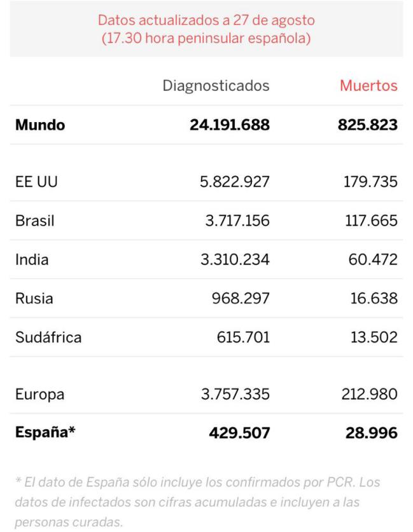Viewport: 413px width, 532px height.
Task: Click India diagnosed value 3.310.234
Action: [x=235, y=260]
